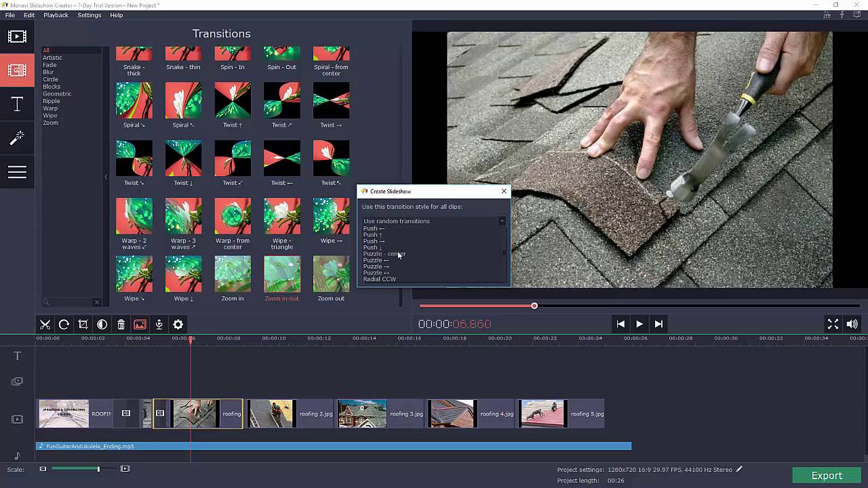The width and height of the screenshot is (868, 488).
Task: Click the Color Adjustments contrast icon
Action: [102, 325]
